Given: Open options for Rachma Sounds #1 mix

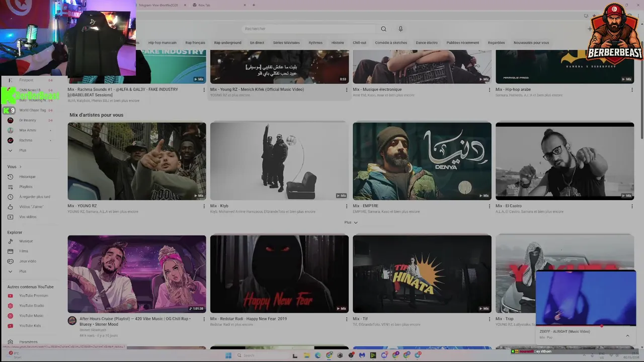Looking at the screenshot, I should (204, 90).
